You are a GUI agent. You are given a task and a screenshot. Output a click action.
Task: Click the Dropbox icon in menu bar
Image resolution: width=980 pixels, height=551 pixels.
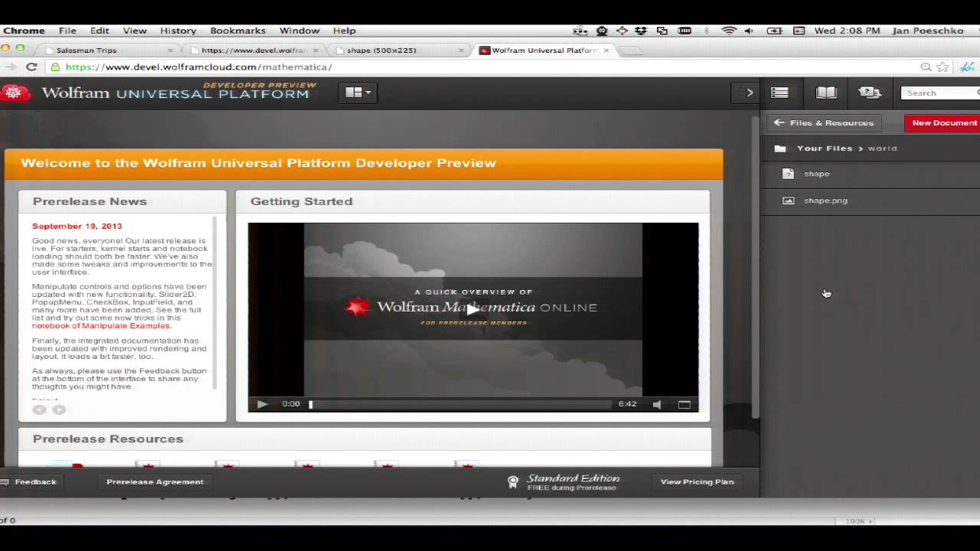pos(641,31)
